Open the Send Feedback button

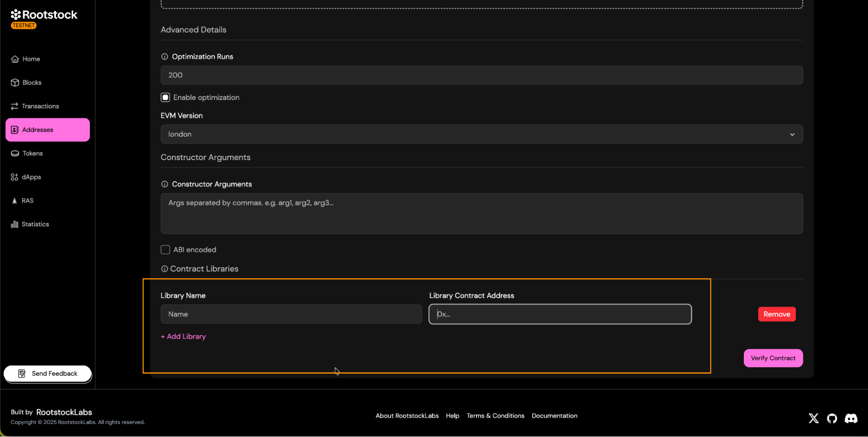pyautogui.click(x=48, y=374)
